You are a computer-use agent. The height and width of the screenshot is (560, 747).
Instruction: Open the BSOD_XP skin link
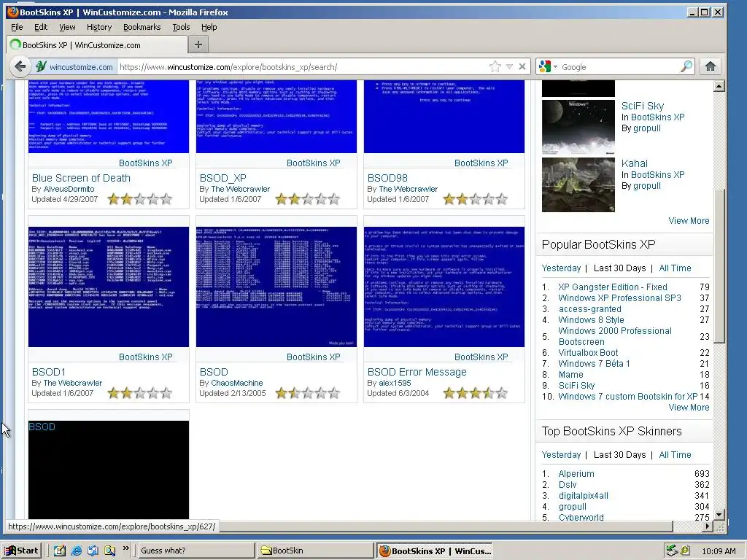click(223, 178)
